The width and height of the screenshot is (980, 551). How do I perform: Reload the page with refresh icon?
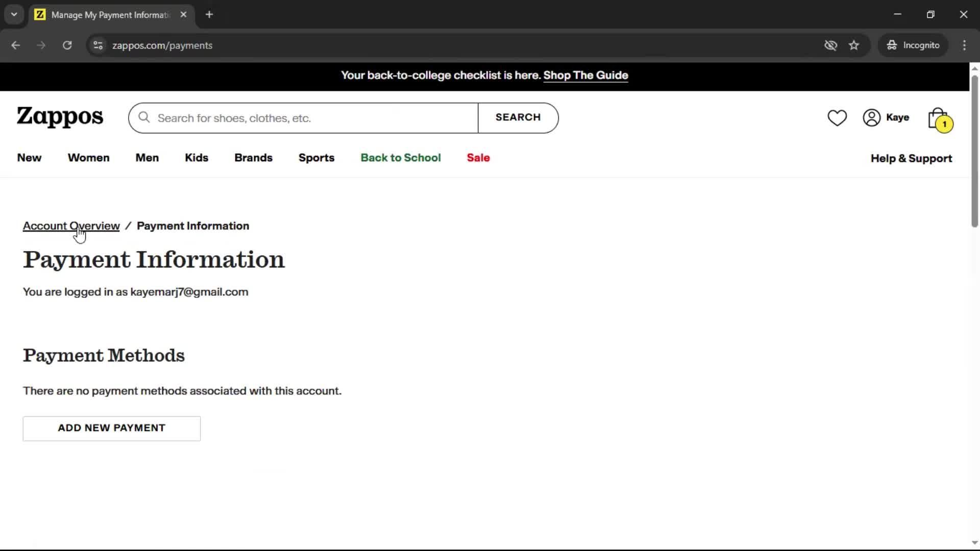[67, 45]
